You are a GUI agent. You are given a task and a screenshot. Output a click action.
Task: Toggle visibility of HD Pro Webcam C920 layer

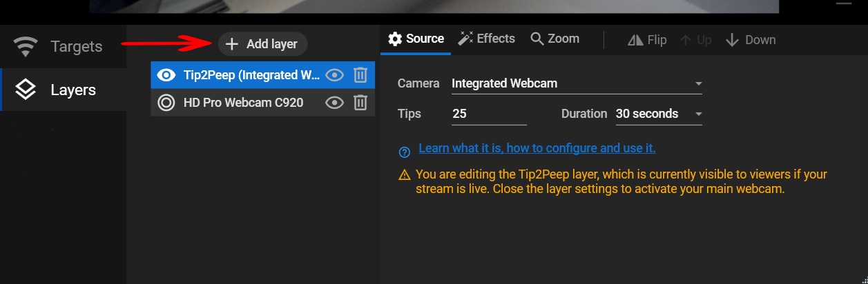click(x=335, y=103)
